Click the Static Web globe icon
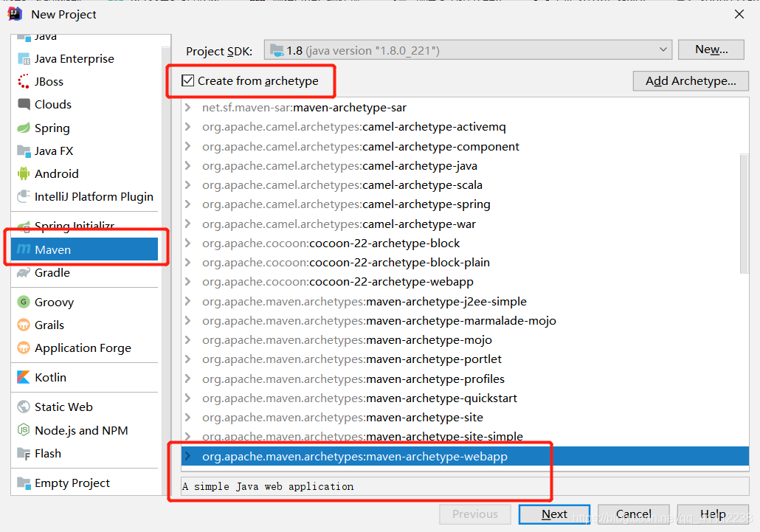This screenshot has height=532, width=760. [24, 407]
